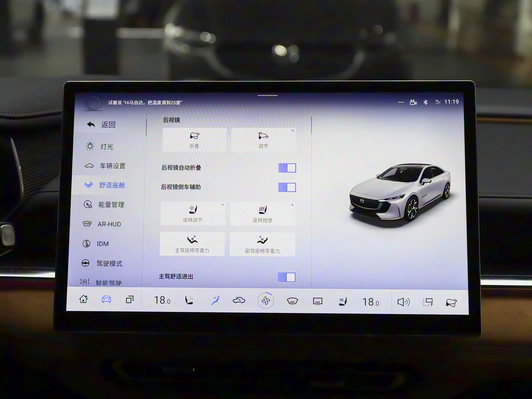
Task: Activate rear window defrost icon
Action: pyautogui.click(x=318, y=301)
